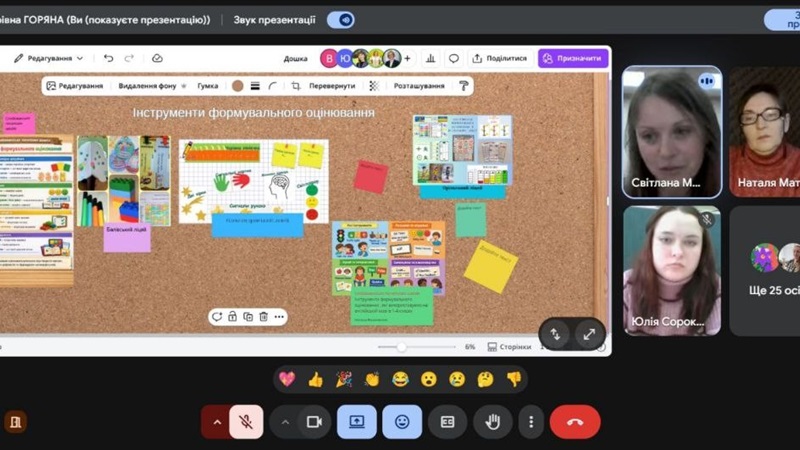
Task: Click the trash icon under the selected element
Action: click(263, 316)
